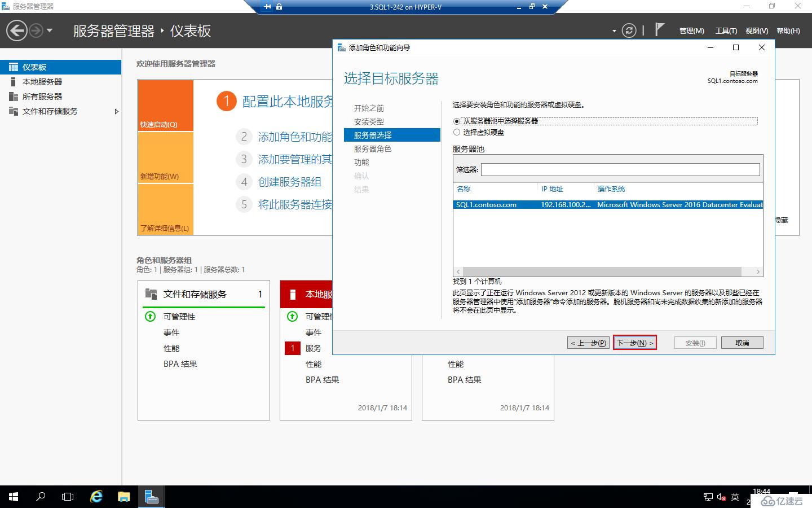
Task: Go to 服务器角色 wizard step
Action: [x=373, y=148]
